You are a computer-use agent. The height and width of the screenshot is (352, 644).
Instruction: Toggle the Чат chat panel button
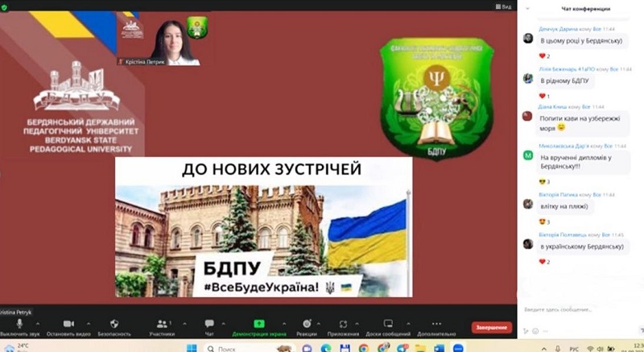click(x=209, y=327)
